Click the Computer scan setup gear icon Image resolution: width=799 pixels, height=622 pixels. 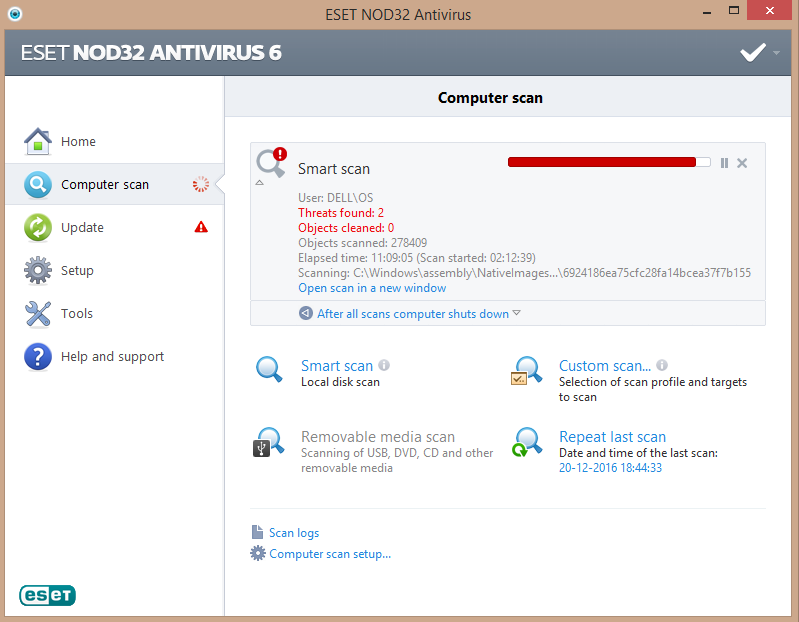point(258,553)
